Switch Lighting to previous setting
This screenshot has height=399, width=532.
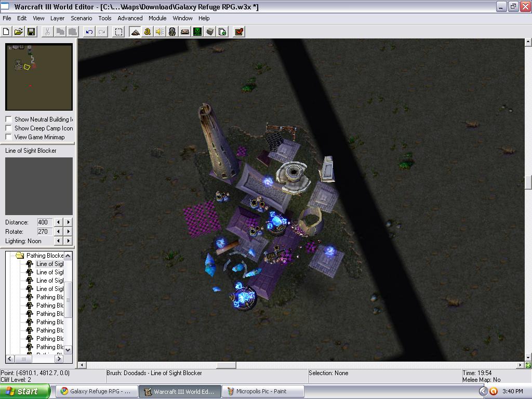(58, 241)
